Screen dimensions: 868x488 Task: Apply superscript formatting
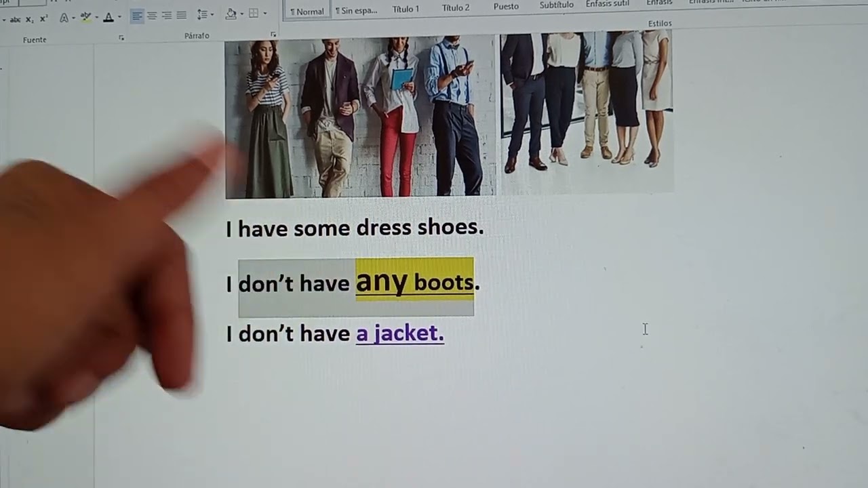click(x=44, y=19)
